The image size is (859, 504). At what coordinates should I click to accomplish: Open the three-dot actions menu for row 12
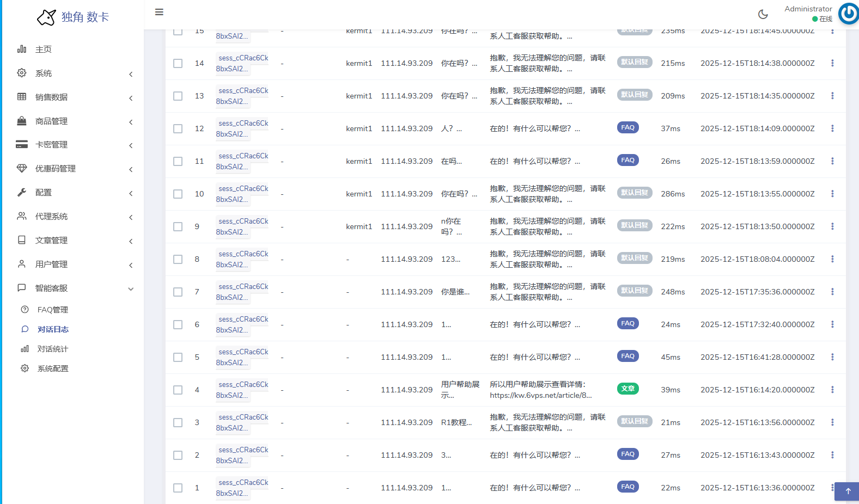832,128
